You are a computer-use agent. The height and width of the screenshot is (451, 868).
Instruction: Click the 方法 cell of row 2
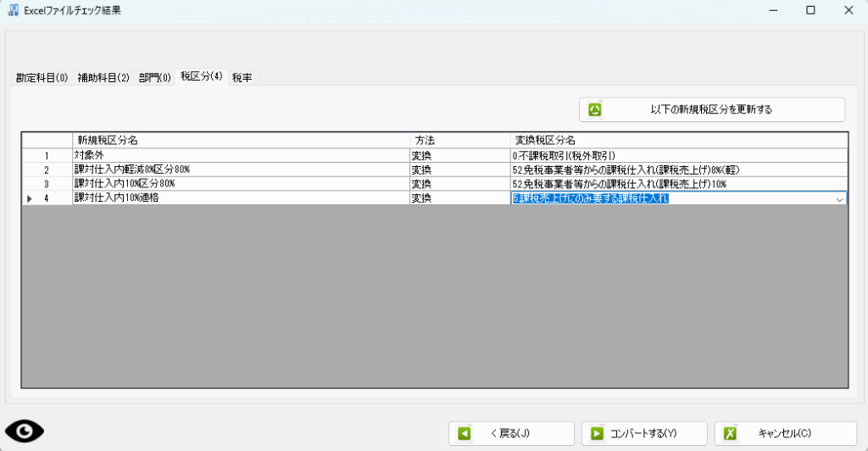point(459,170)
